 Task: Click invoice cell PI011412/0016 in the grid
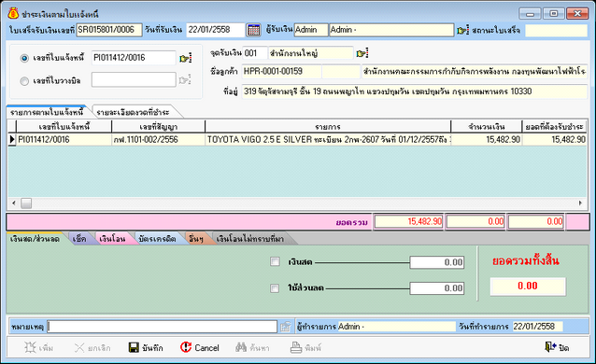(64, 139)
